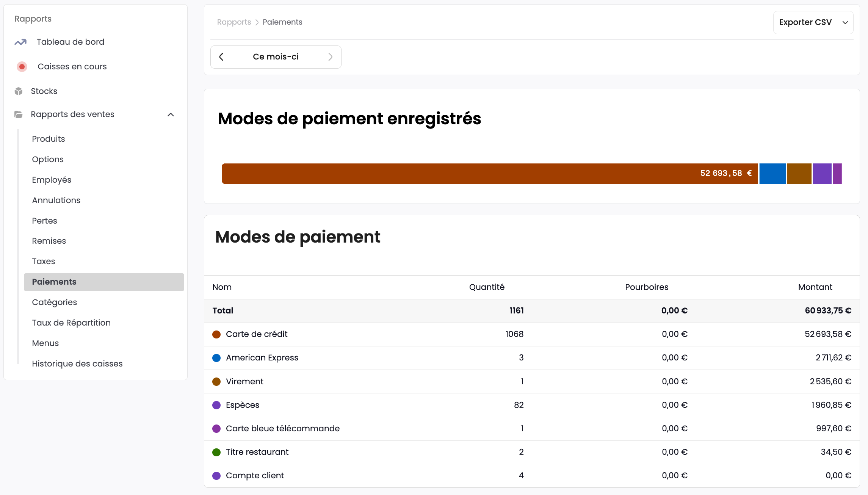The image size is (868, 495).
Task: Click the blue dot beside American Express
Action: tap(216, 357)
